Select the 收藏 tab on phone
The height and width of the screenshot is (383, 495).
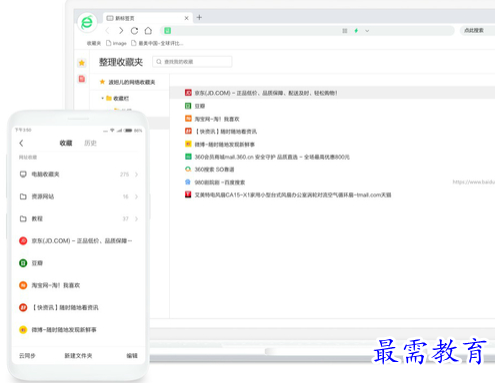pyautogui.click(x=66, y=143)
